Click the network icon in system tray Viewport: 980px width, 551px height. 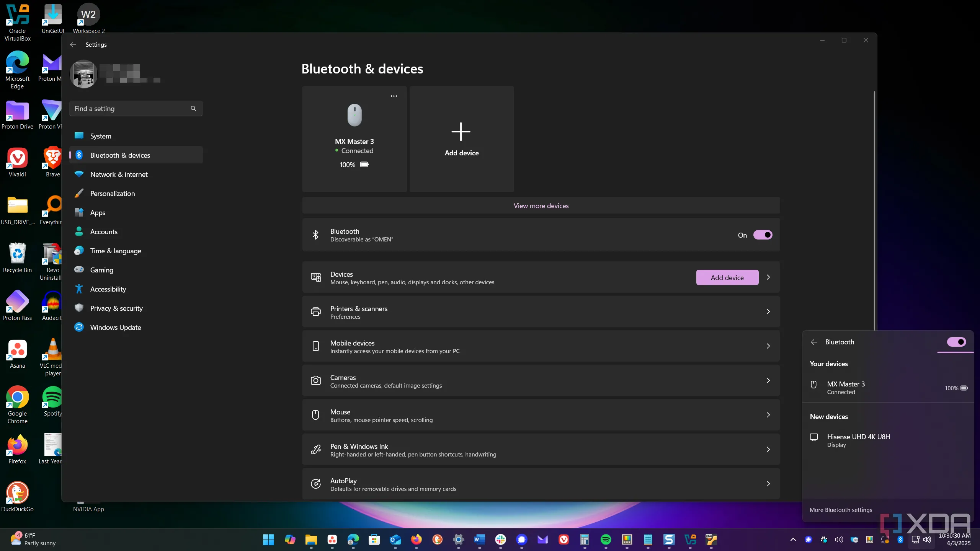tap(915, 540)
